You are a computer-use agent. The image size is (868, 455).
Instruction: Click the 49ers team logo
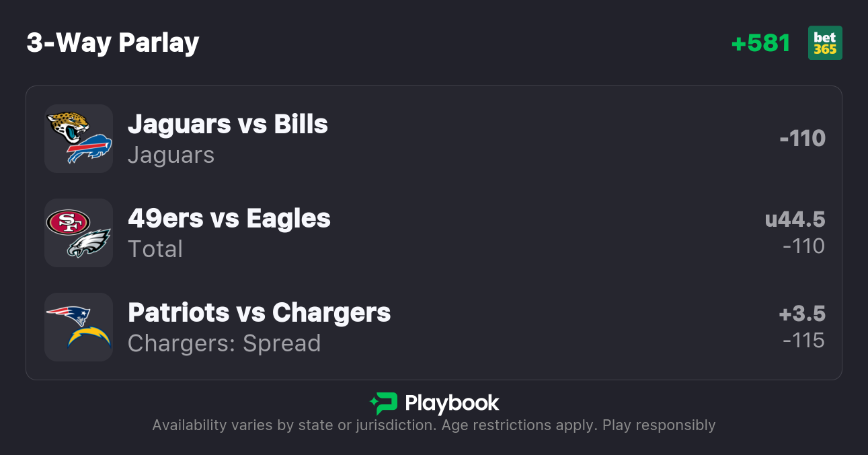68,222
